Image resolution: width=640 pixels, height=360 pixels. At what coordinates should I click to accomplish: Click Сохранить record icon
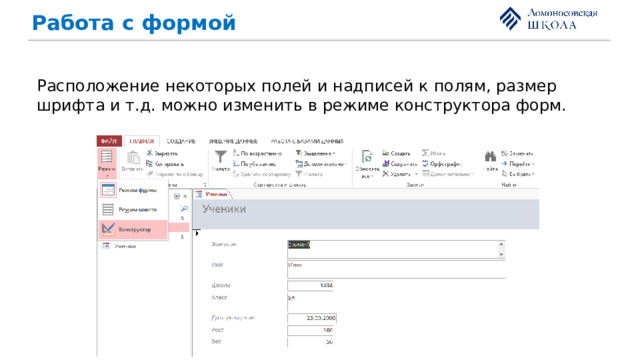[386, 164]
